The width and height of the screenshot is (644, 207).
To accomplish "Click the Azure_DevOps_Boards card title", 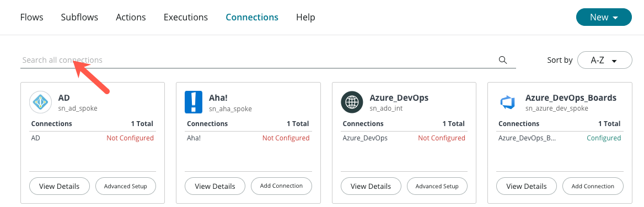I will (x=571, y=98).
